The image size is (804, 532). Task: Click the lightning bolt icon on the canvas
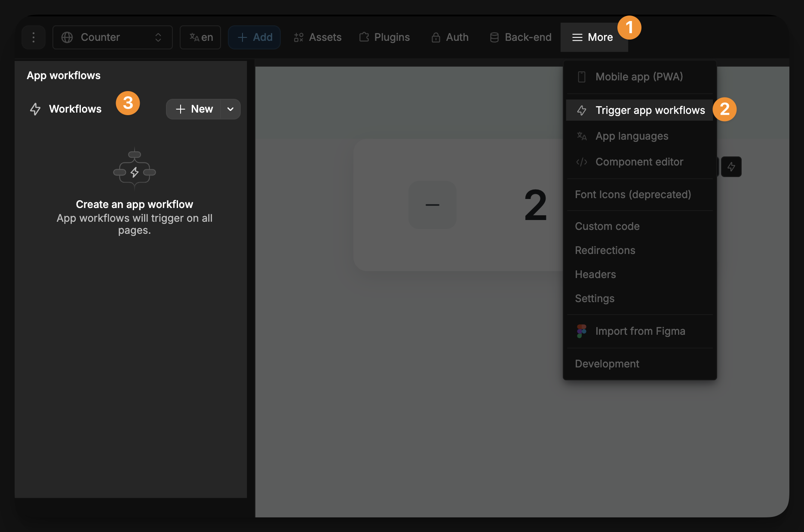[x=731, y=167]
